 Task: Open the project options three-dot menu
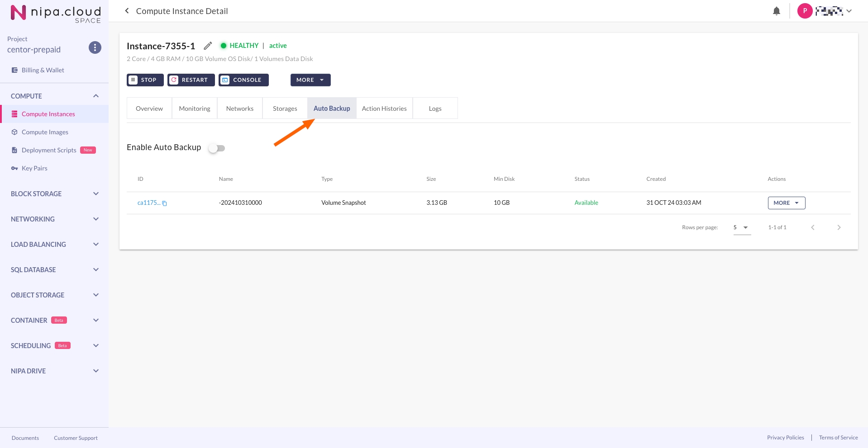[x=95, y=47]
